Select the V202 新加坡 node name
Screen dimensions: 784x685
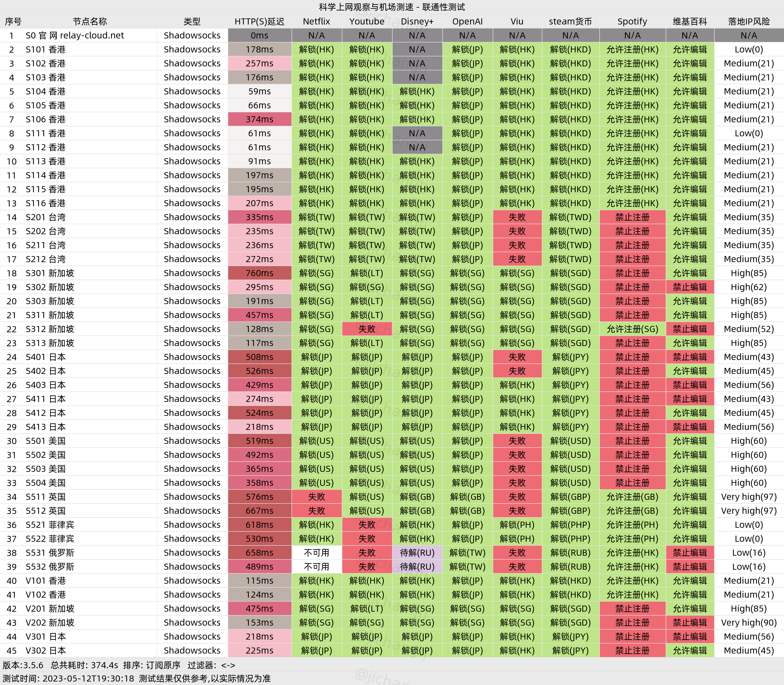[50, 622]
